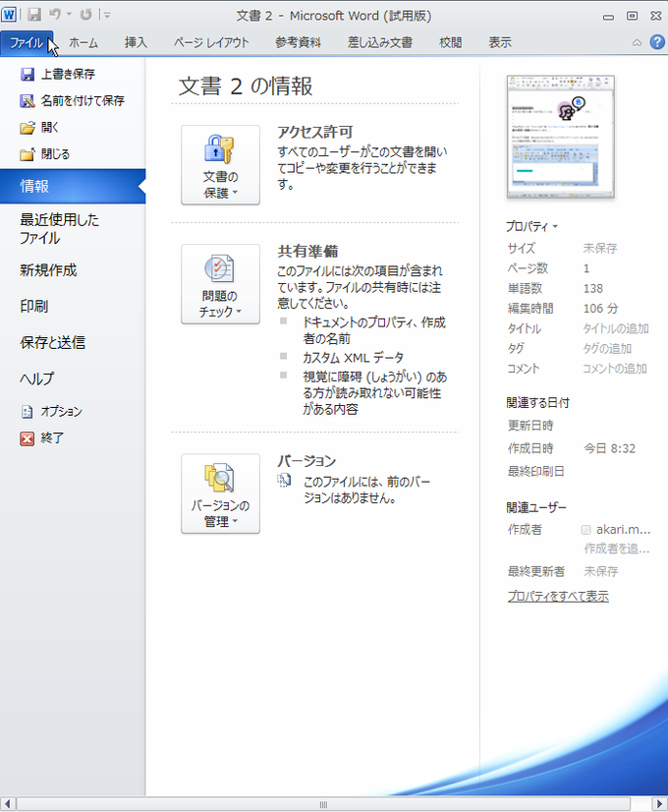The height and width of the screenshot is (812, 668).
Task: Open the Undo history dropdown arrow
Action: (69, 15)
